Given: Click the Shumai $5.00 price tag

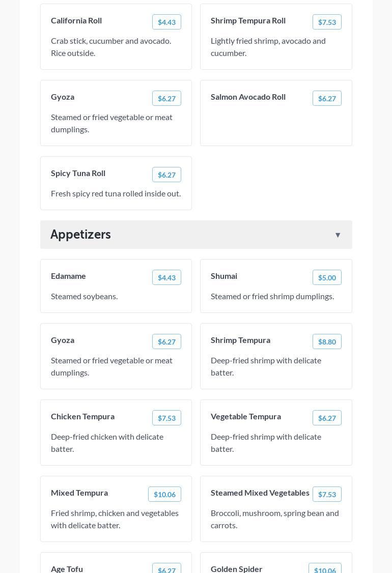Looking at the screenshot, I should [x=327, y=277].
